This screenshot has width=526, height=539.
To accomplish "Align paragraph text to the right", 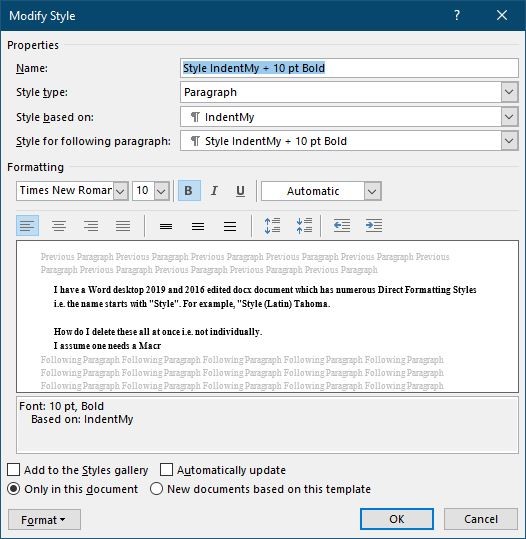I will [x=91, y=226].
